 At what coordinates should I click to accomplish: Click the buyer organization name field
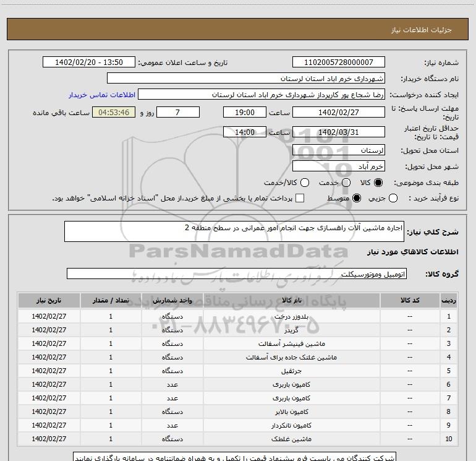click(246, 78)
